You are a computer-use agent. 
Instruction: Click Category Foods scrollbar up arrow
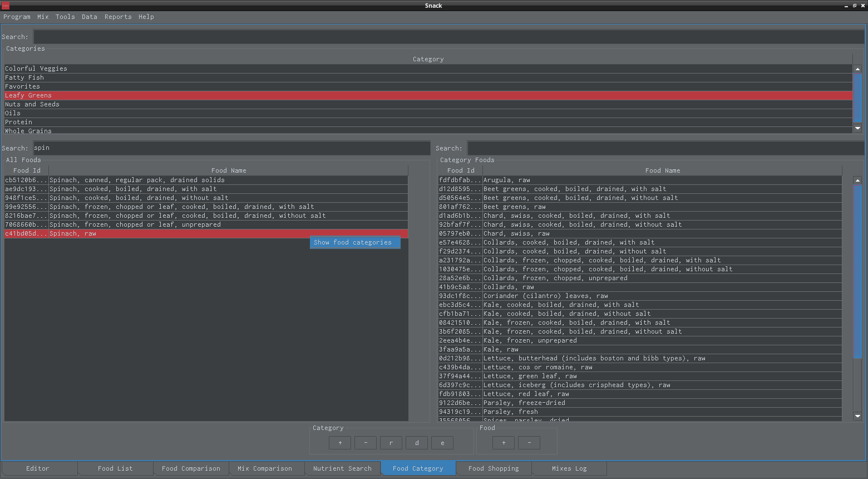tap(857, 180)
